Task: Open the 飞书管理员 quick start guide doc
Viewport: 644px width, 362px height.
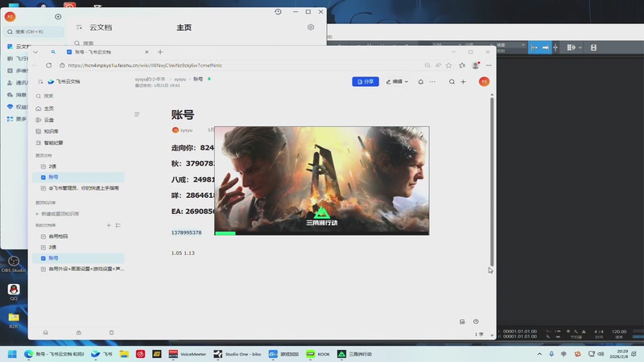Action: point(80,188)
